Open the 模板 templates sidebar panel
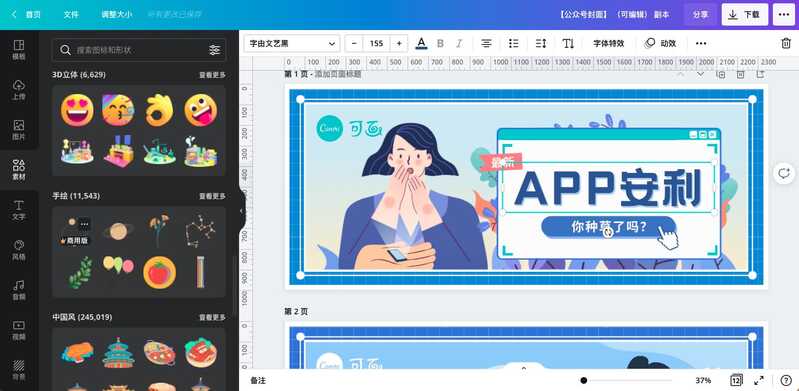This screenshot has height=391, width=799. 19,50
